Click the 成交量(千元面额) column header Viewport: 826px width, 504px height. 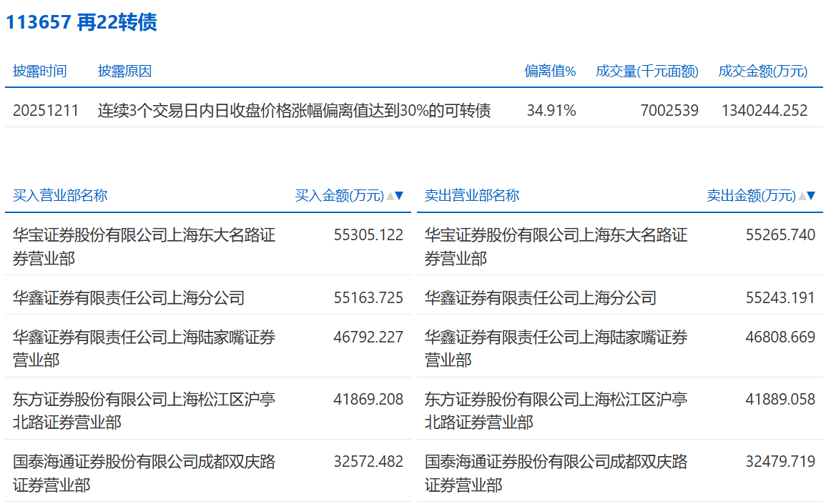pos(647,71)
